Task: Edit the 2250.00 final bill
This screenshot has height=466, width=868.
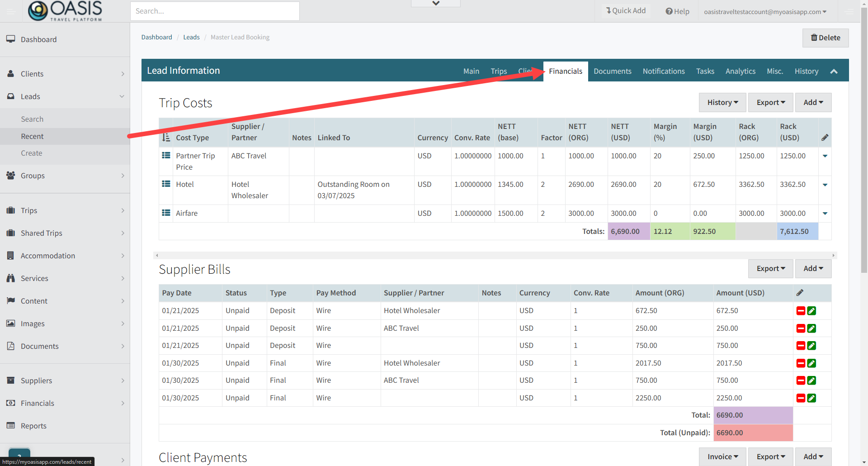Action: (x=812, y=398)
